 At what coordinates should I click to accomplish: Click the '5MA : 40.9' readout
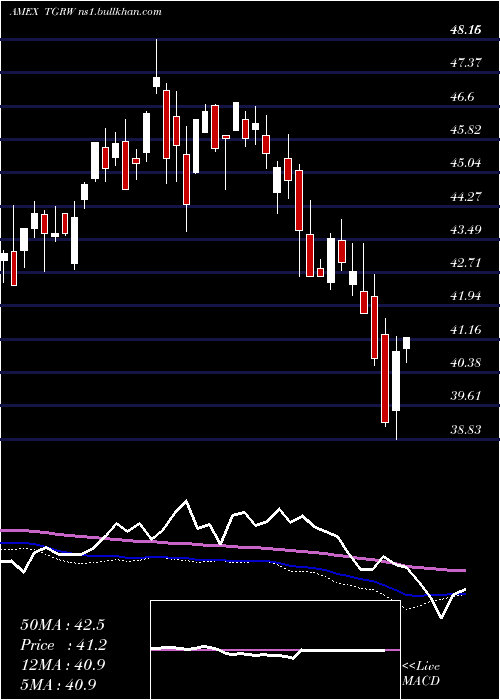click(x=58, y=684)
